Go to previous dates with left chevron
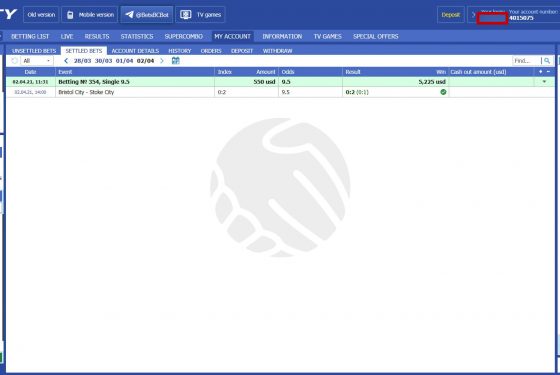This screenshot has width=560, height=375. 66,61
